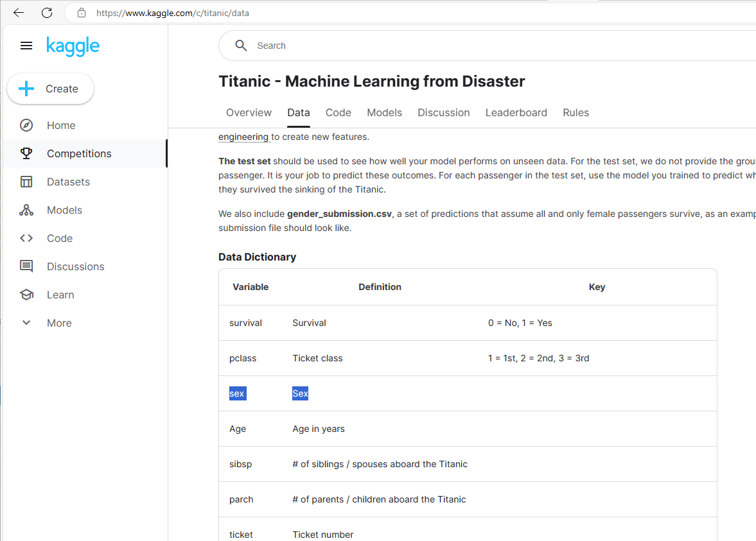Follow the engineering hyperlink
The width and height of the screenshot is (756, 541).
(243, 137)
